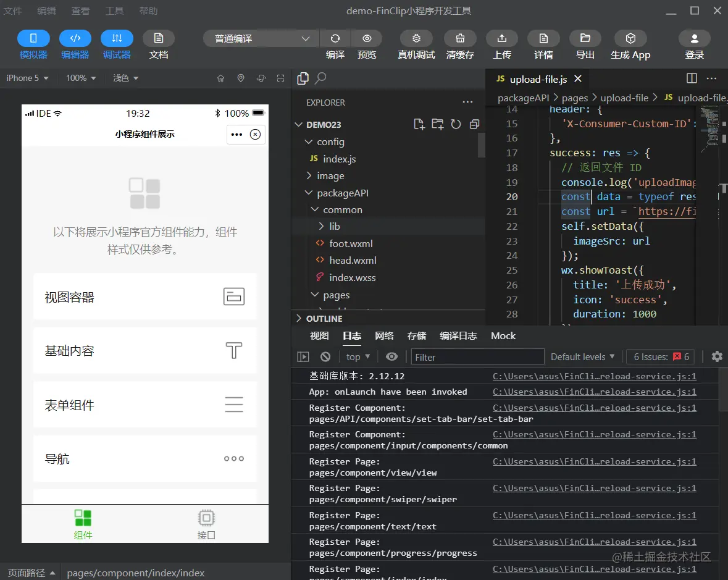Open the 普通编译 compile mode dropdown
The image size is (728, 580).
259,38
